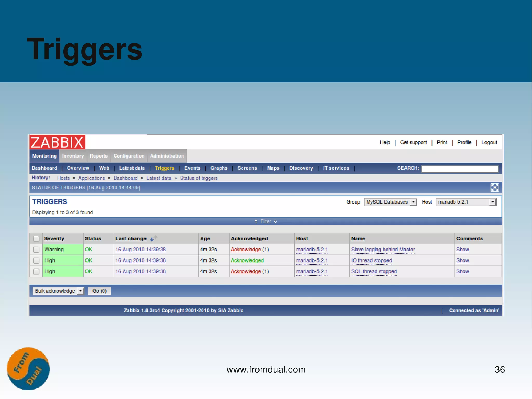Go to Graphs submenu
The width and height of the screenshot is (532, 399).
pyautogui.click(x=219, y=168)
